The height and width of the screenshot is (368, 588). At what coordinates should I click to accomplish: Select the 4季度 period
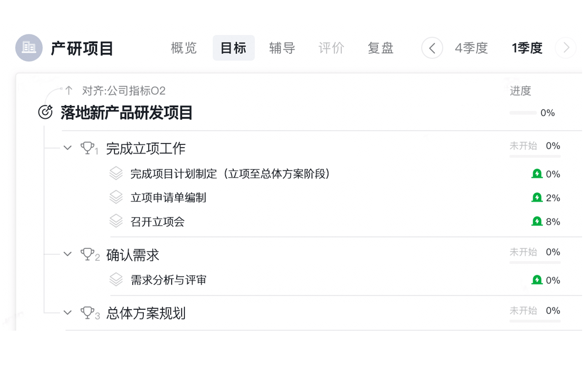pyautogui.click(x=471, y=48)
